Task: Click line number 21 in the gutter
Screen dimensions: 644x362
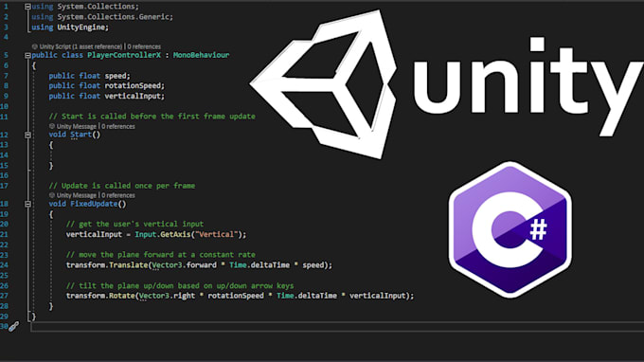Action: tap(4, 235)
